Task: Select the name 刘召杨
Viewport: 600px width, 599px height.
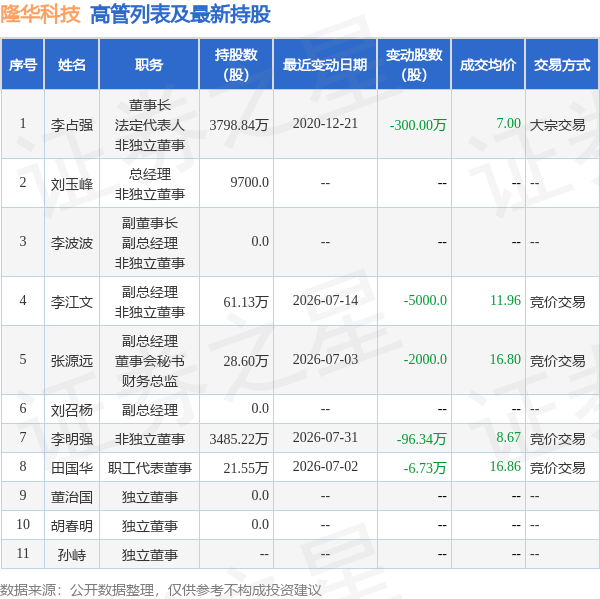Action: click(72, 410)
